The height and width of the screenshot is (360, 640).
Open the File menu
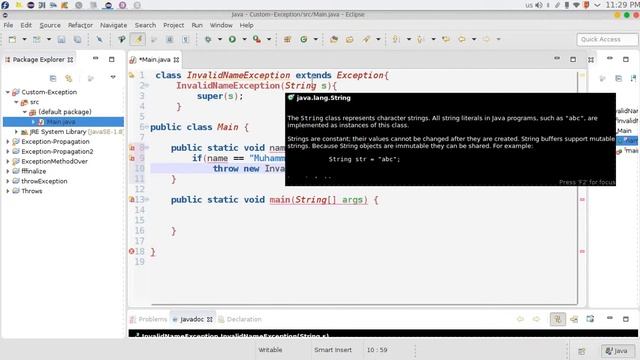tap(8, 25)
